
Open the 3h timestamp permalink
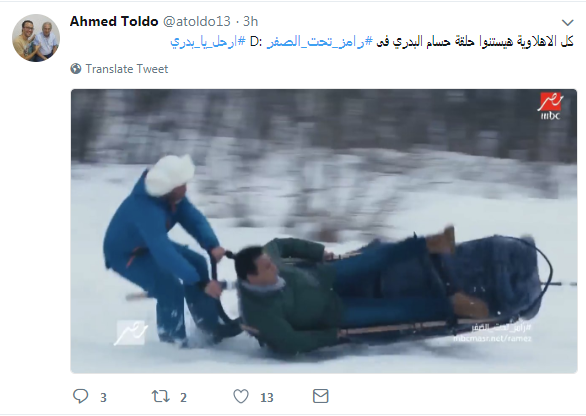click(250, 22)
